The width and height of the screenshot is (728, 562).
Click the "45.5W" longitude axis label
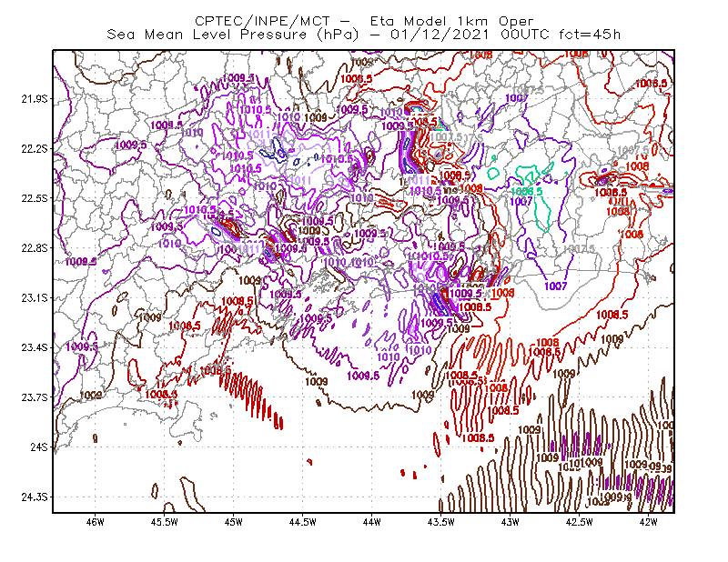(x=165, y=522)
